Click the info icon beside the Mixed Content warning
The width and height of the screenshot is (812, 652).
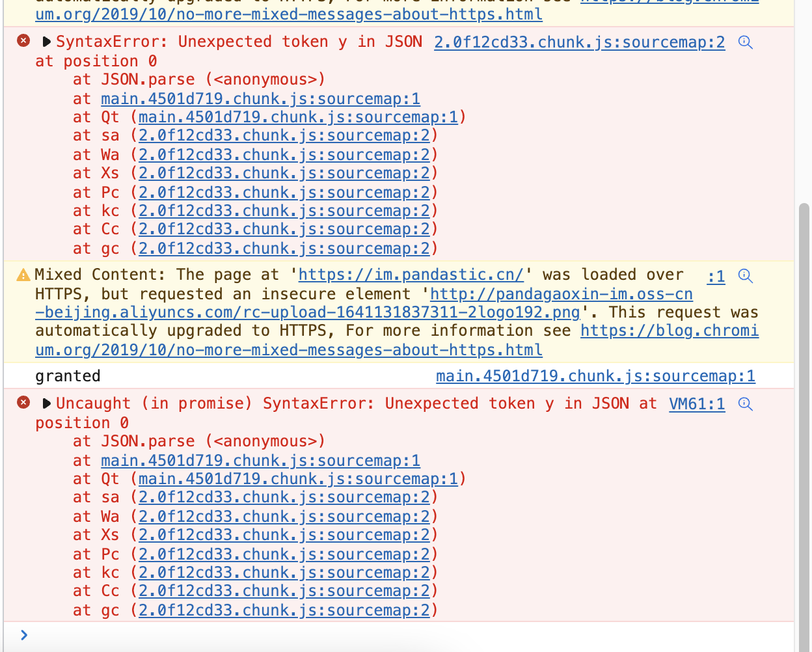click(x=744, y=275)
